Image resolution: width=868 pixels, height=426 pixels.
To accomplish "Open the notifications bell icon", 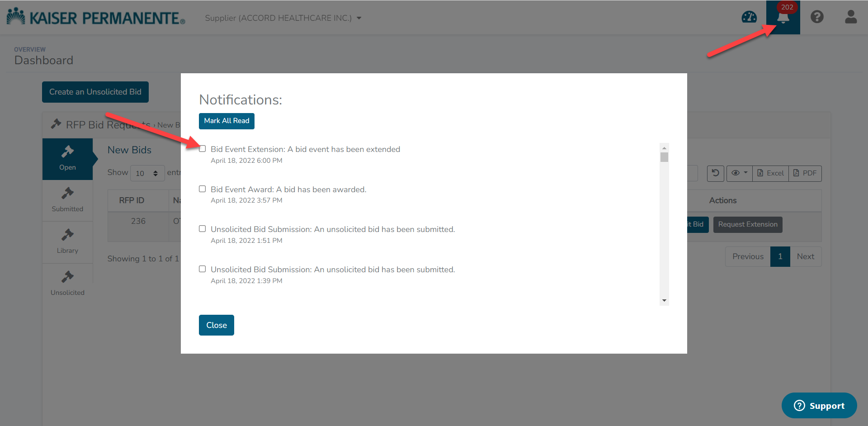I will pos(783,17).
